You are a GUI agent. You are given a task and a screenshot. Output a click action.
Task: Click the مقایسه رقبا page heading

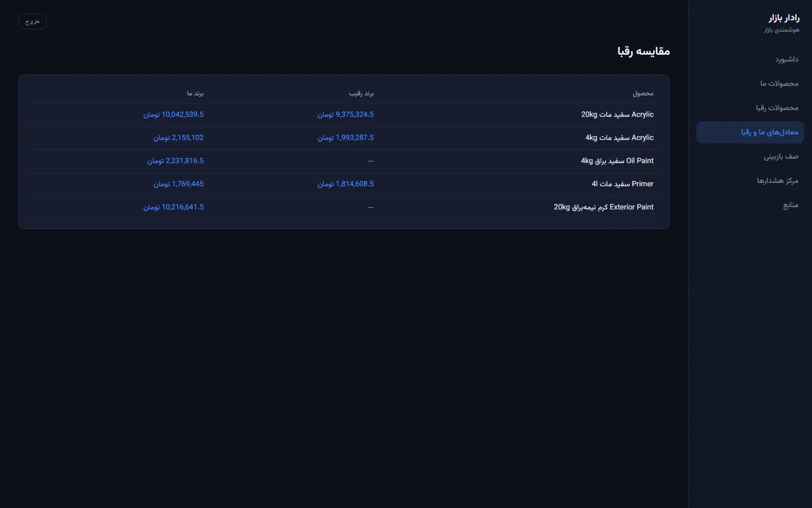point(644,51)
